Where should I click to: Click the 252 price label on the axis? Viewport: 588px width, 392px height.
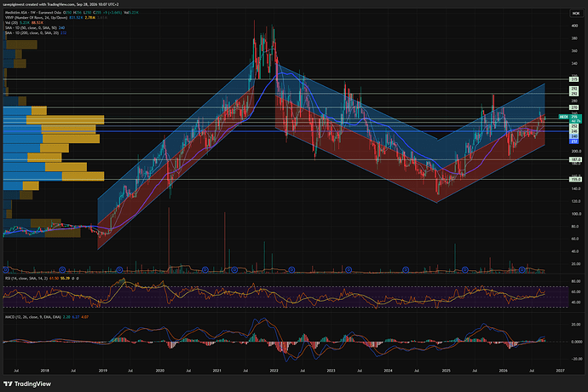pyautogui.click(x=574, y=126)
